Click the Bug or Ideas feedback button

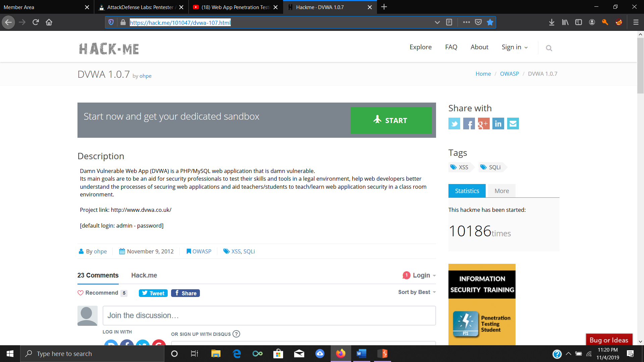609,340
